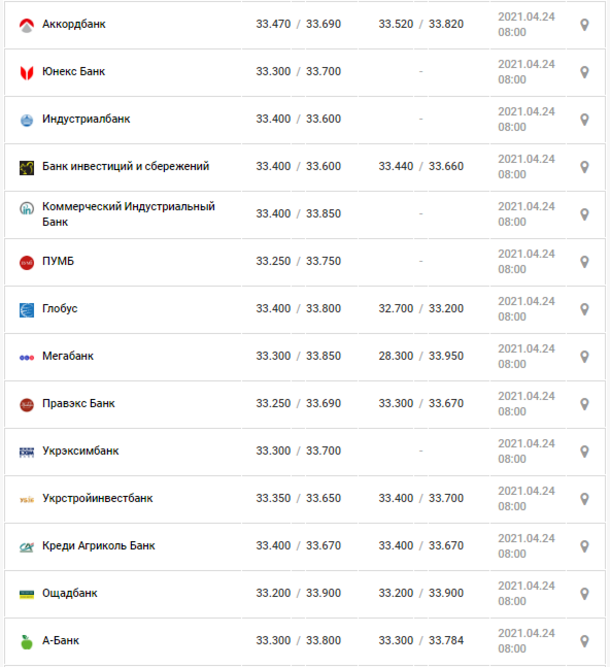Select Мегабанк cash rate 33.300 / 33.850

(298, 356)
